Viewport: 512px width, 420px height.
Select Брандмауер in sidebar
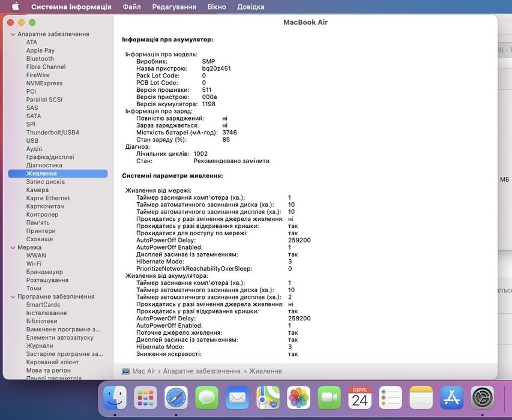tap(45, 272)
